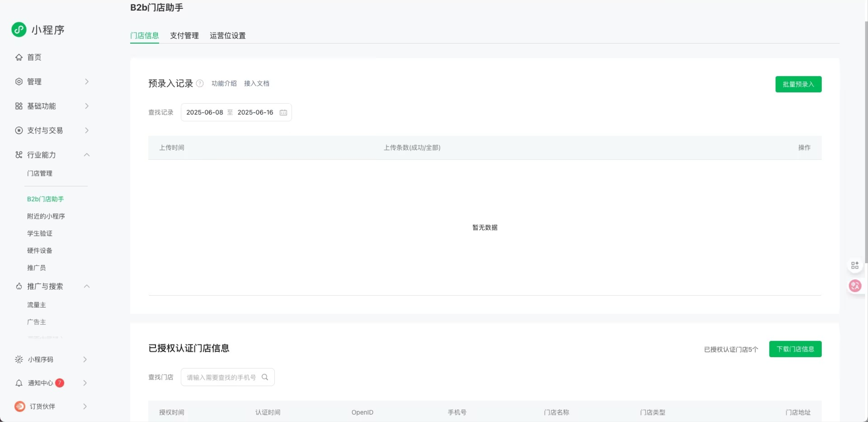Screen dimensions: 868x422
Task: Click the floating grid-plus widget icon
Action: tap(855, 265)
